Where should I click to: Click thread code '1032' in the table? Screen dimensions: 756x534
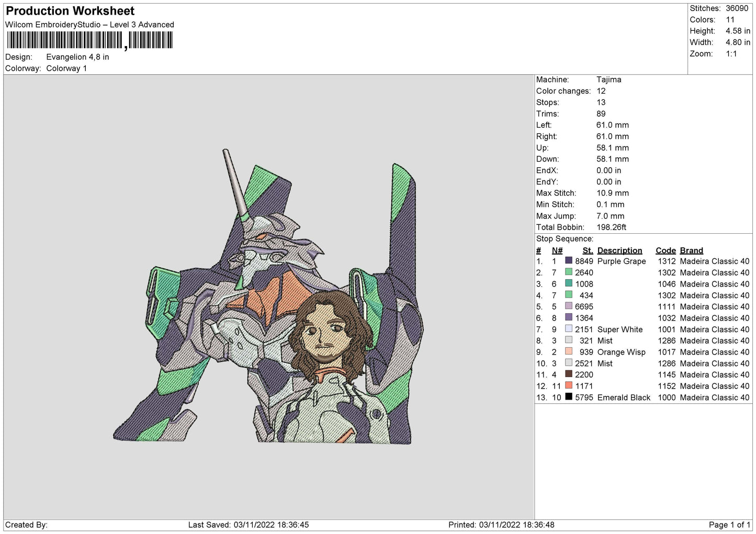(x=667, y=318)
